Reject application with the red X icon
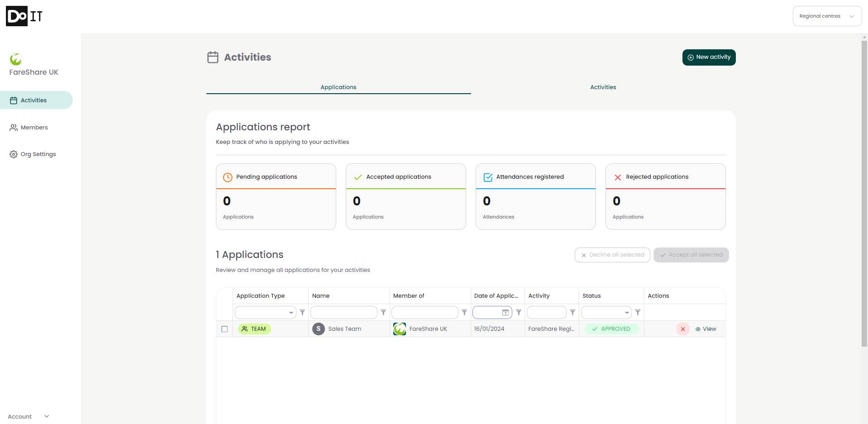This screenshot has height=424, width=868. pyautogui.click(x=683, y=329)
